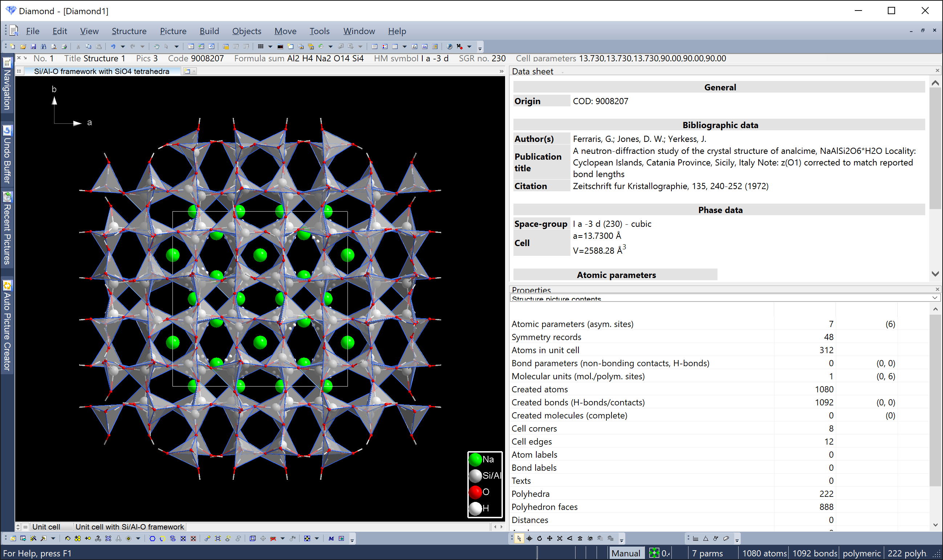Image resolution: width=943 pixels, height=560 pixels.
Task: Open the Structure menu
Action: coord(129,31)
